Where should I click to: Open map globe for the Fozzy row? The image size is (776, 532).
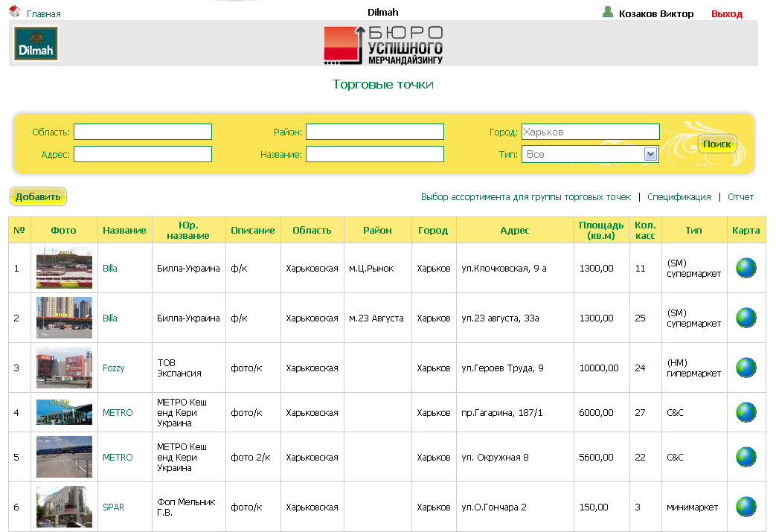point(745,368)
